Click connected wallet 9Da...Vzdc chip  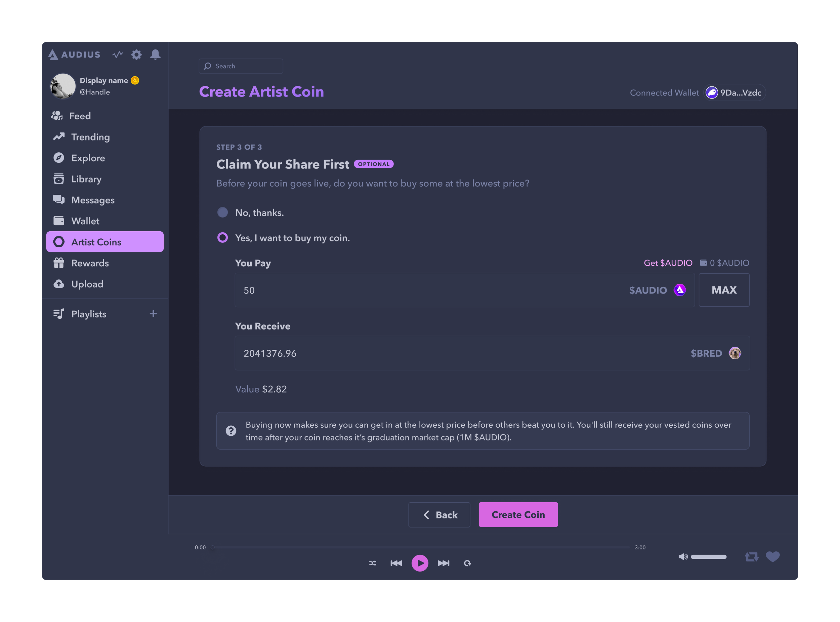pos(734,92)
